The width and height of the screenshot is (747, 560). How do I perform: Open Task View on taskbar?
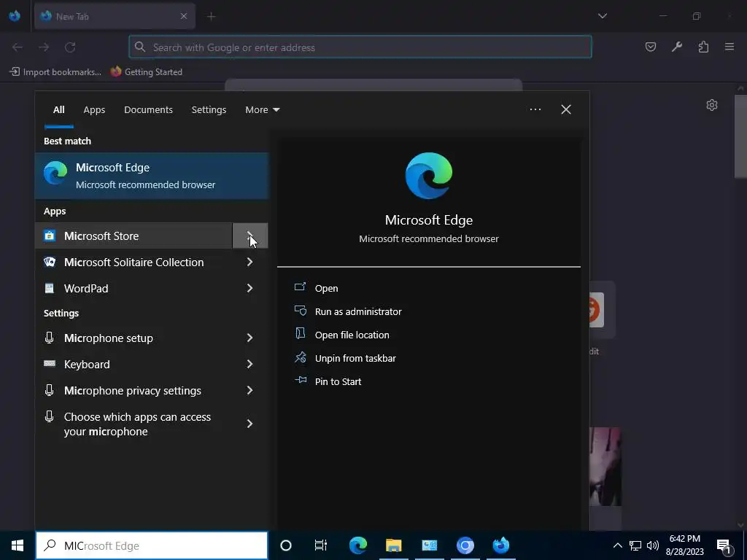coord(321,545)
